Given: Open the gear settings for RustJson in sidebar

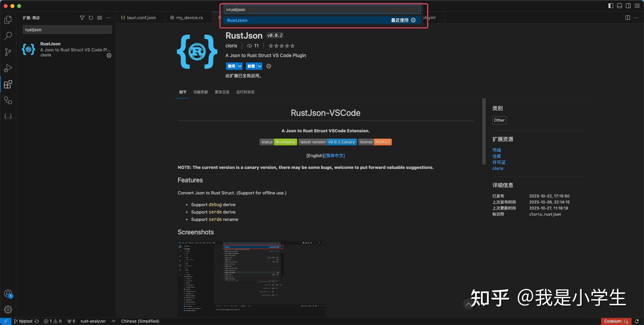Looking at the screenshot, I should click(x=109, y=55).
